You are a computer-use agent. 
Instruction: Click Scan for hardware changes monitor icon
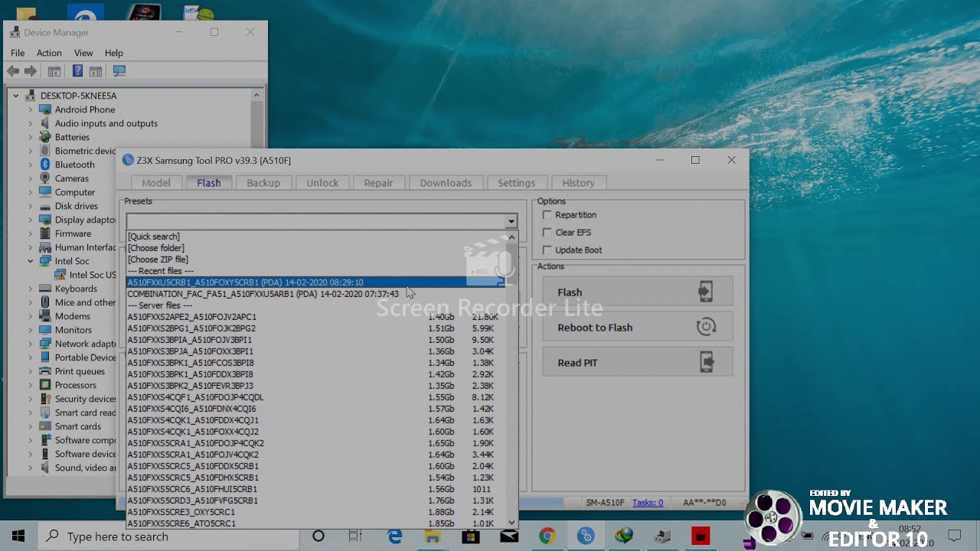pyautogui.click(x=119, y=71)
